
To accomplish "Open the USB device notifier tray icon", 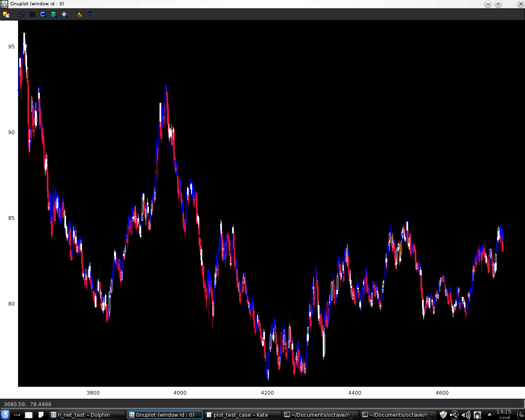I will [454, 415].
